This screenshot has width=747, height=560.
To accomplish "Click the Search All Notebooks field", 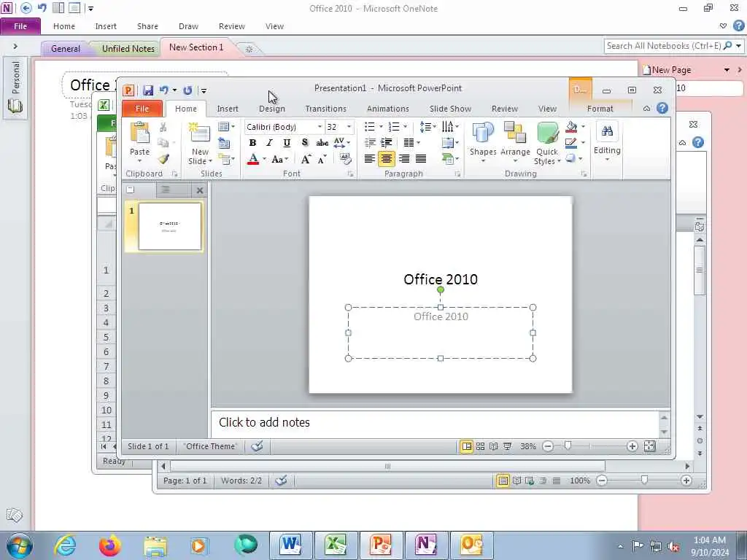I will [665, 46].
